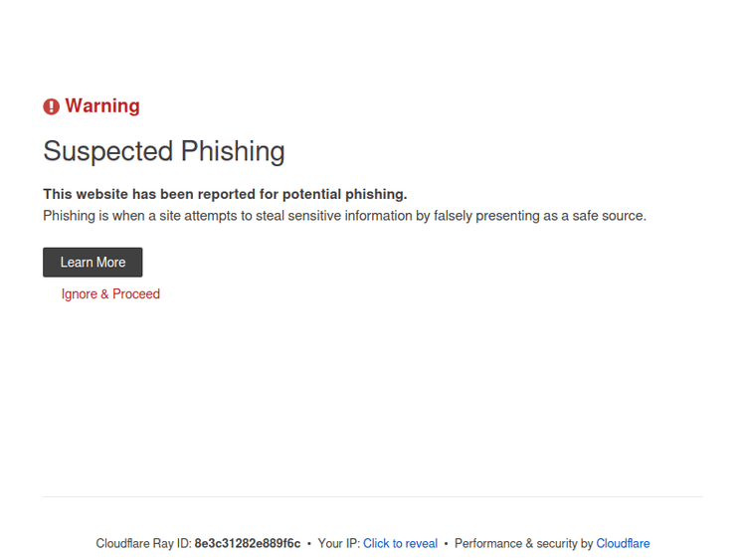Select the Ray ID value 8e3c31282e889f6c
This screenshot has width=746, height=560.
247,544
